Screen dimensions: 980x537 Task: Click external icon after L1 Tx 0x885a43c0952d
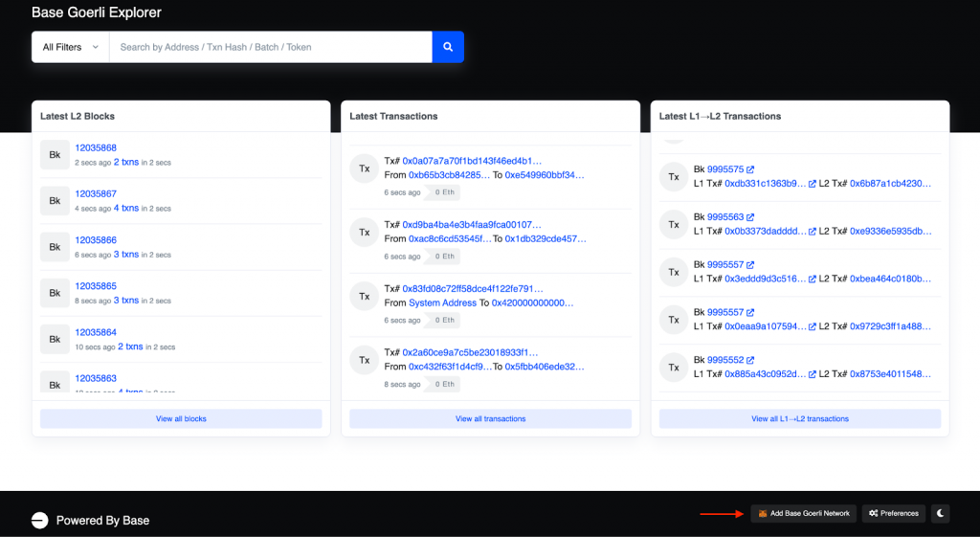(x=812, y=374)
